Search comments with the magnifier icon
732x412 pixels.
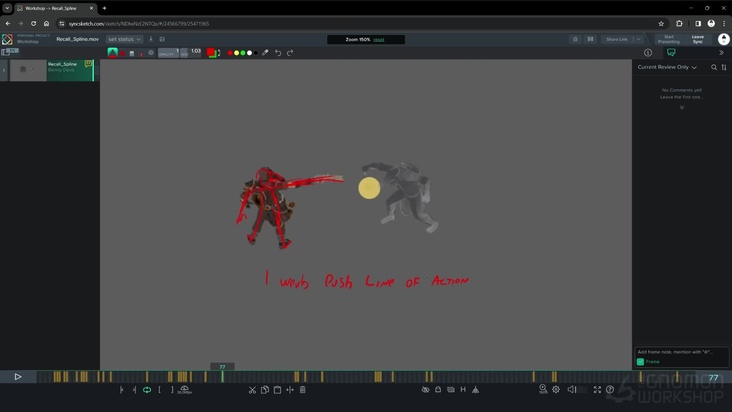point(714,67)
